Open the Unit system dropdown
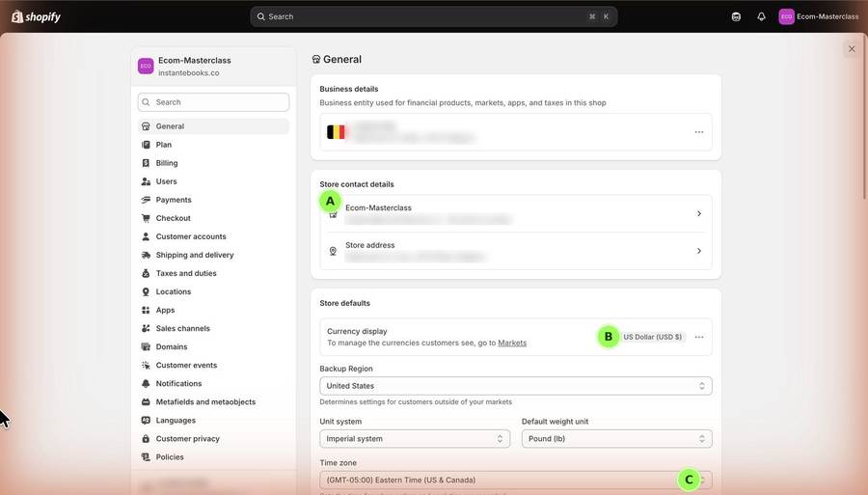The height and width of the screenshot is (495, 868). click(415, 438)
